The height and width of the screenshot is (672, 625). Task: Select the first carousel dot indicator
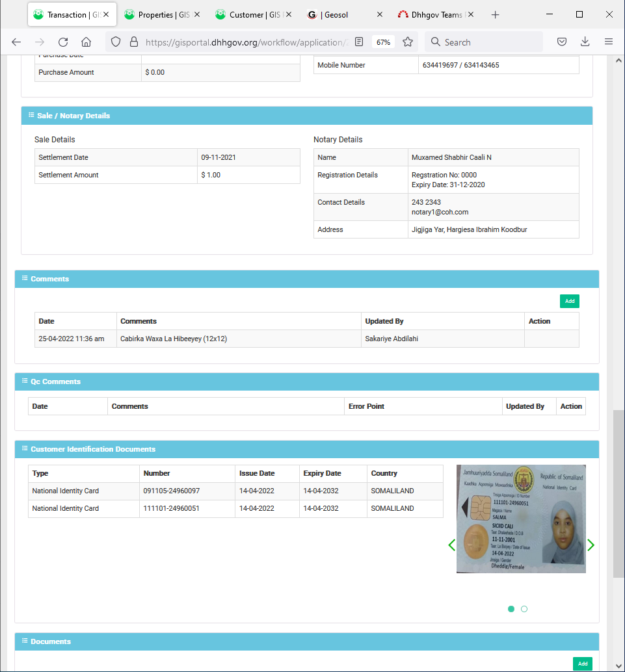[x=511, y=609]
